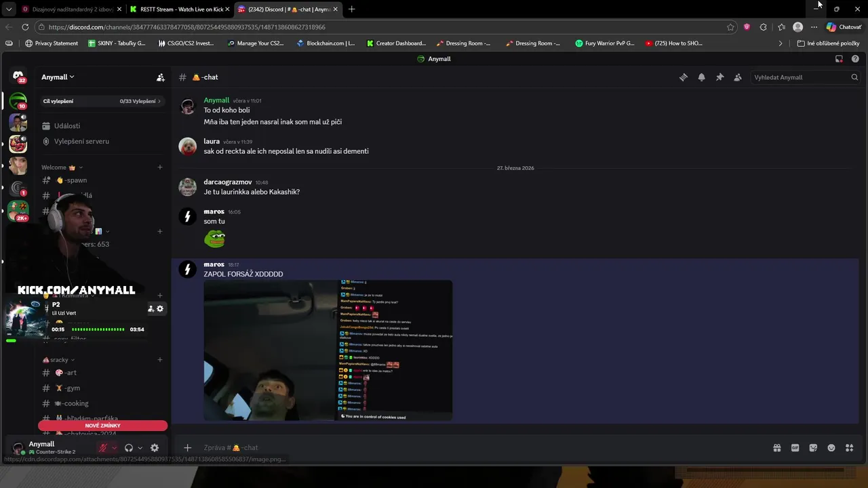868x488 pixels.
Task: Open maros avatar by 'som tu' message
Action: point(188,216)
